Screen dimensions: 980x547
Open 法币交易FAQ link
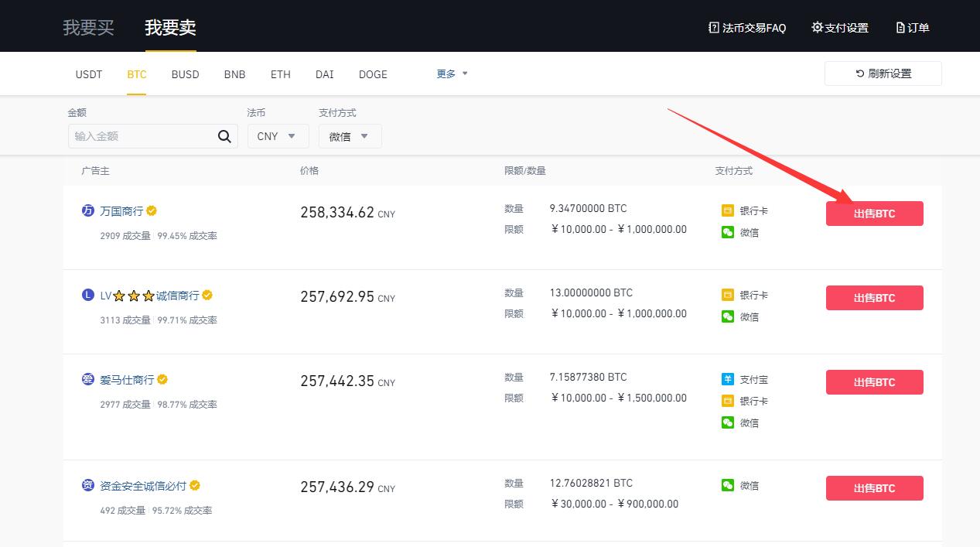[747, 28]
